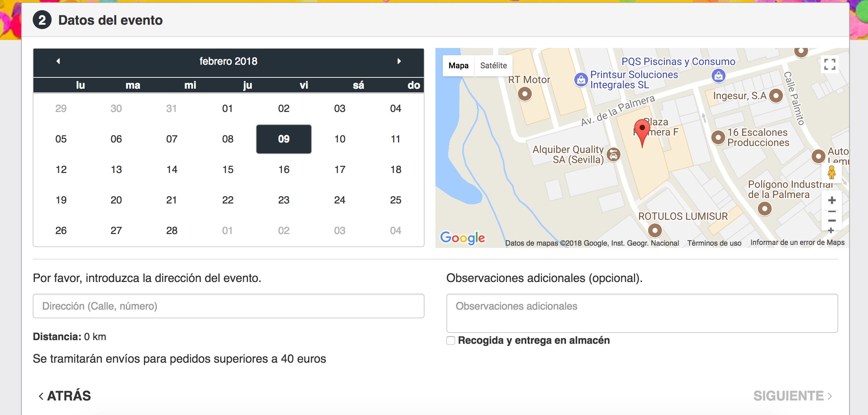The width and height of the screenshot is (868, 415).
Task: Zoom in on the map
Action: pyautogui.click(x=832, y=200)
